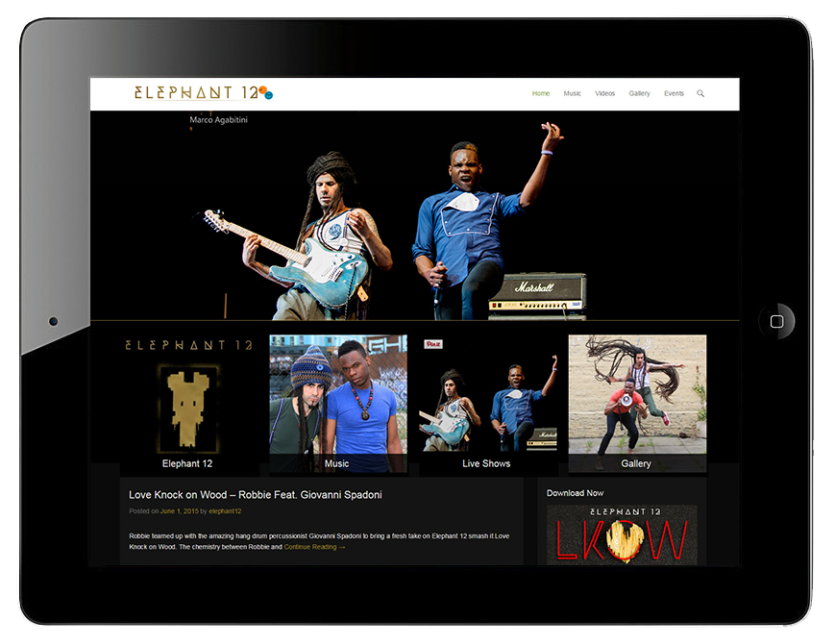Open the Love Knock on Wood post title
This screenshot has height=644, width=835.
point(255,495)
